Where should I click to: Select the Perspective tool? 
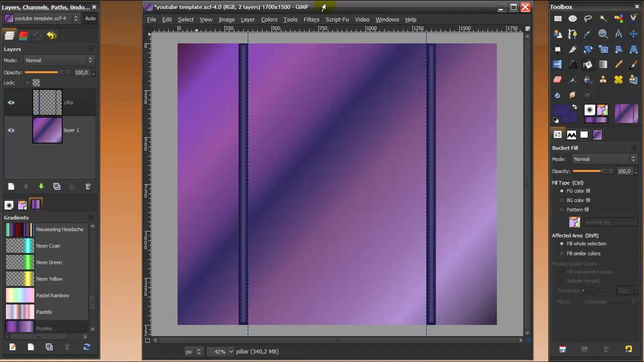coord(633,49)
